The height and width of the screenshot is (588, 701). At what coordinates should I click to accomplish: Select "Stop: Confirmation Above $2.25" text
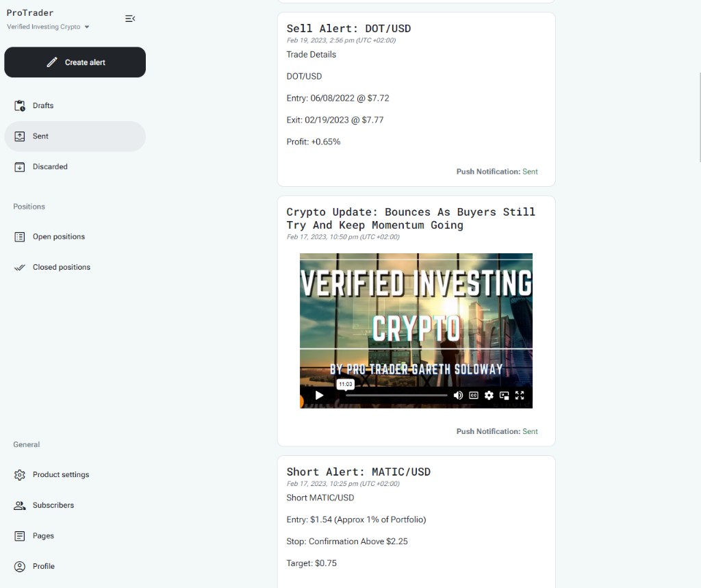(x=347, y=541)
